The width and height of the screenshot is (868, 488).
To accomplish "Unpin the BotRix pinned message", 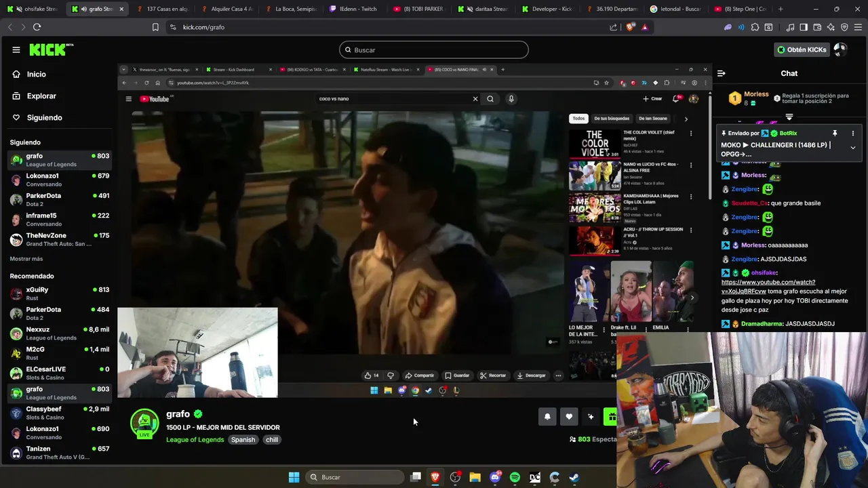I will pyautogui.click(x=835, y=134).
